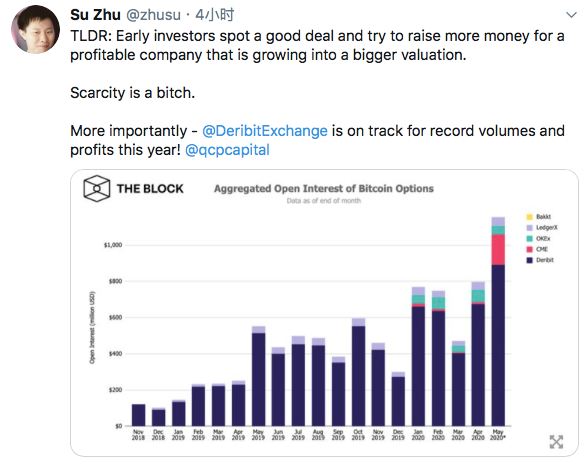Click the Su Zhu display name
Screen dimensions: 585x462
[x=95, y=15]
